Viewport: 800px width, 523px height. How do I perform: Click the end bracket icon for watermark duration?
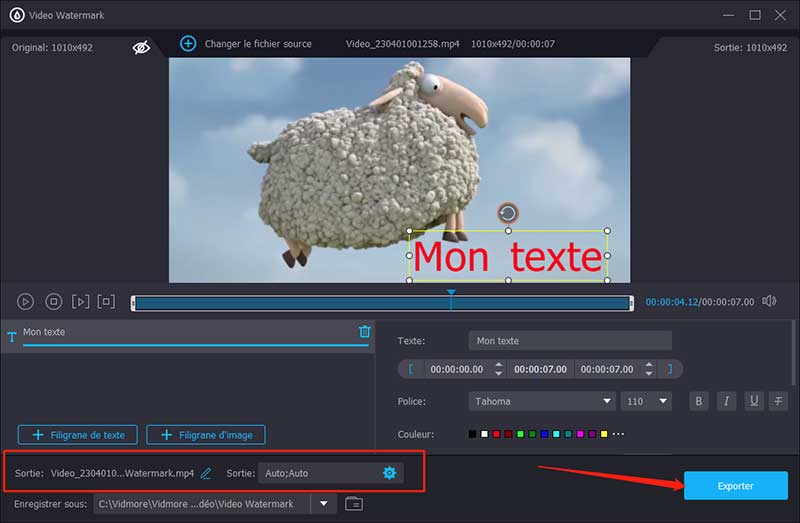(669, 369)
